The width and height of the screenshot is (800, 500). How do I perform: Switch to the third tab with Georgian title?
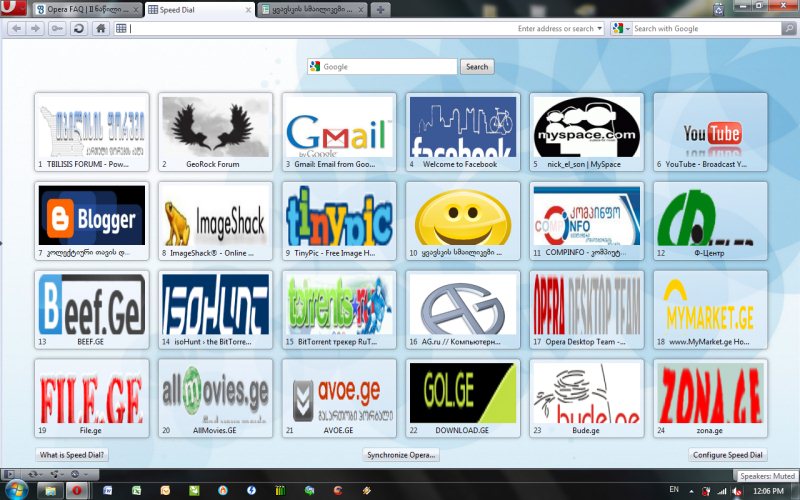coord(312,9)
